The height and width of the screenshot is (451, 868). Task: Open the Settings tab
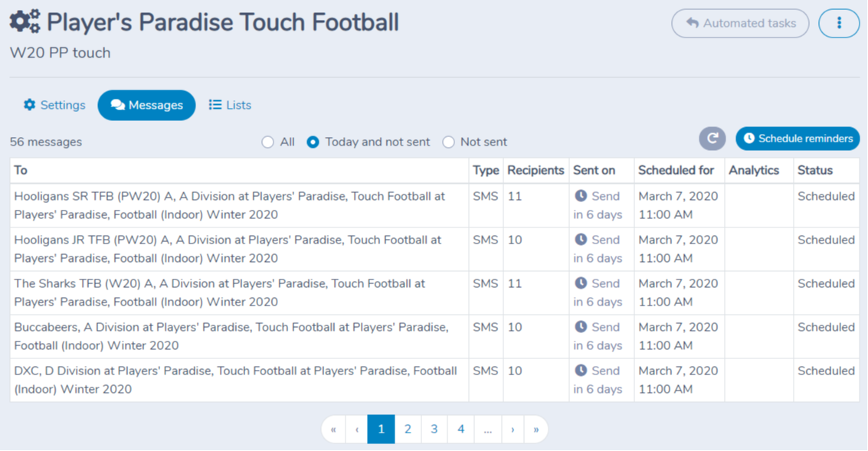click(x=54, y=105)
